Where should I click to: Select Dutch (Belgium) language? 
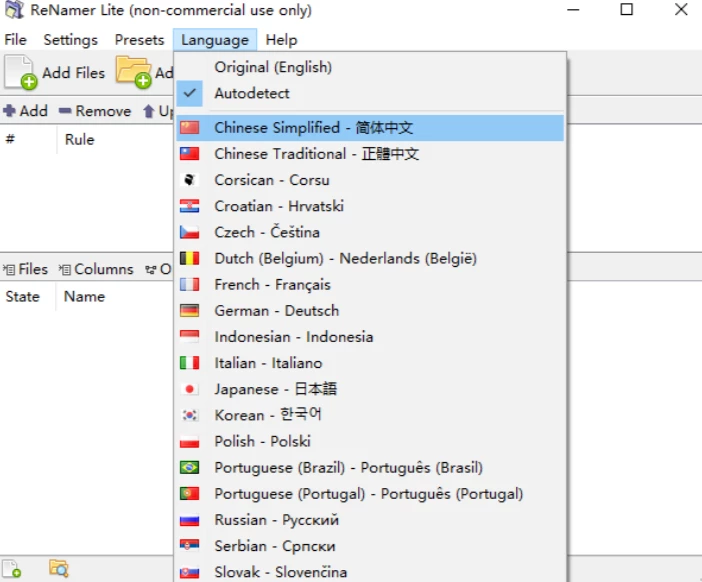pos(370,258)
